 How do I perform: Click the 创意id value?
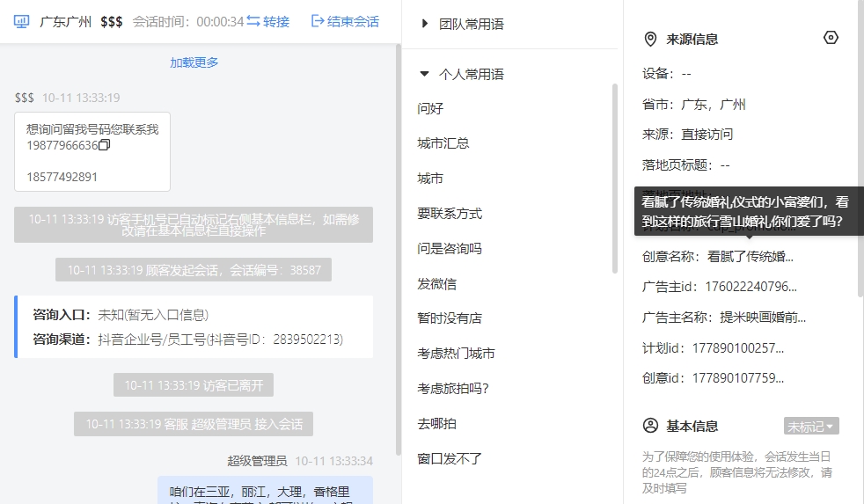point(738,378)
